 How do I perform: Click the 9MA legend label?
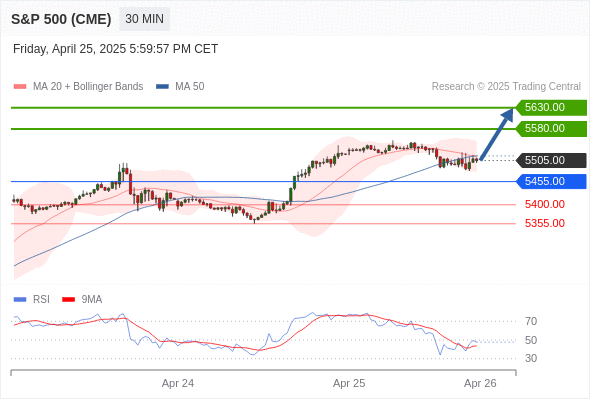[92, 300]
